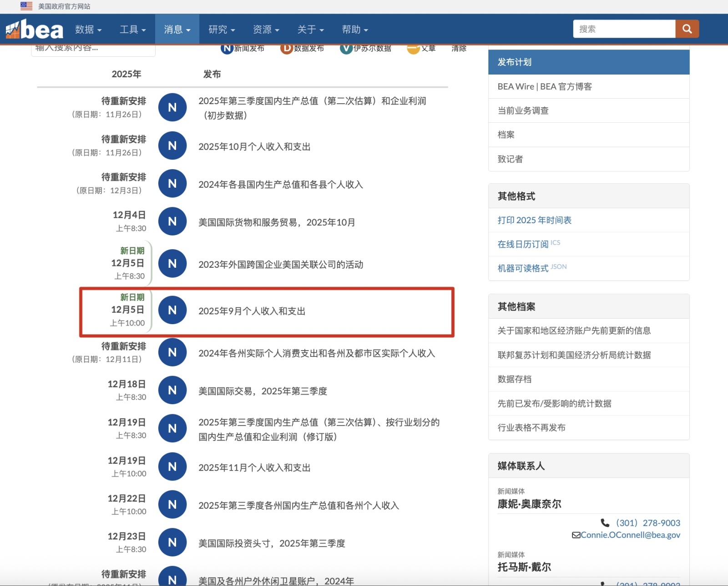Open 数据存档 link
The height and width of the screenshot is (586, 728).
coord(515,379)
